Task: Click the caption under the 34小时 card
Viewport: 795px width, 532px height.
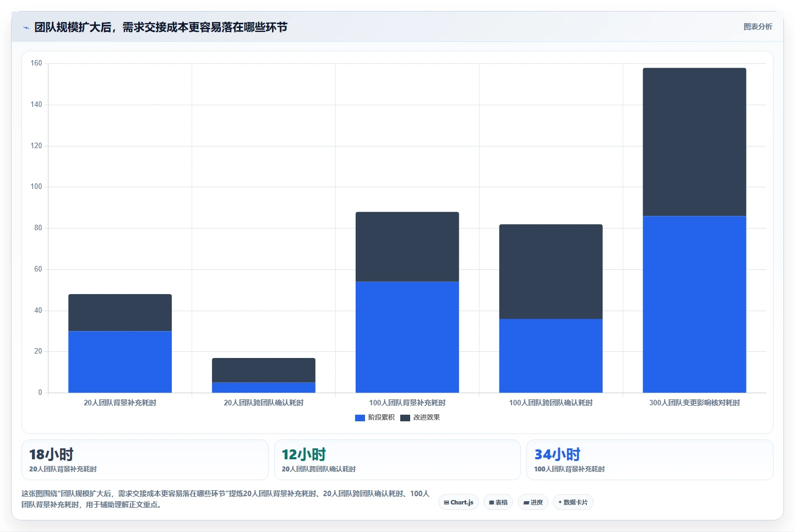Action: (569, 469)
